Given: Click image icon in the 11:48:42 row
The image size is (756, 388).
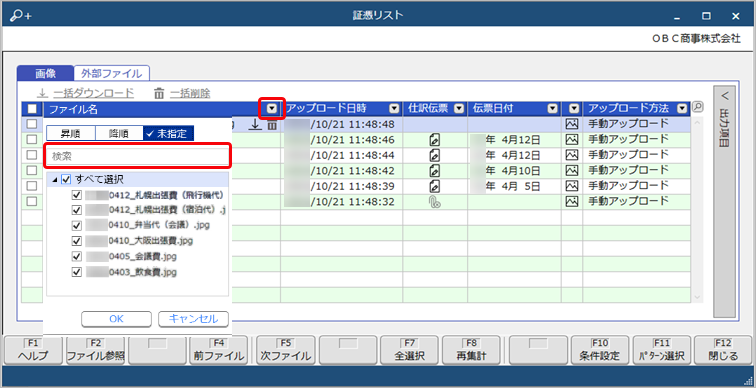Looking at the screenshot, I should pyautogui.click(x=571, y=171).
